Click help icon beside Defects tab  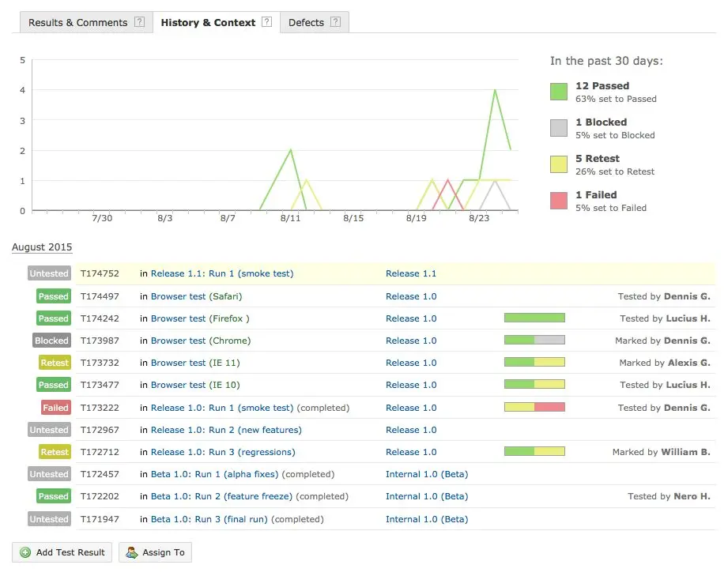pyautogui.click(x=335, y=22)
